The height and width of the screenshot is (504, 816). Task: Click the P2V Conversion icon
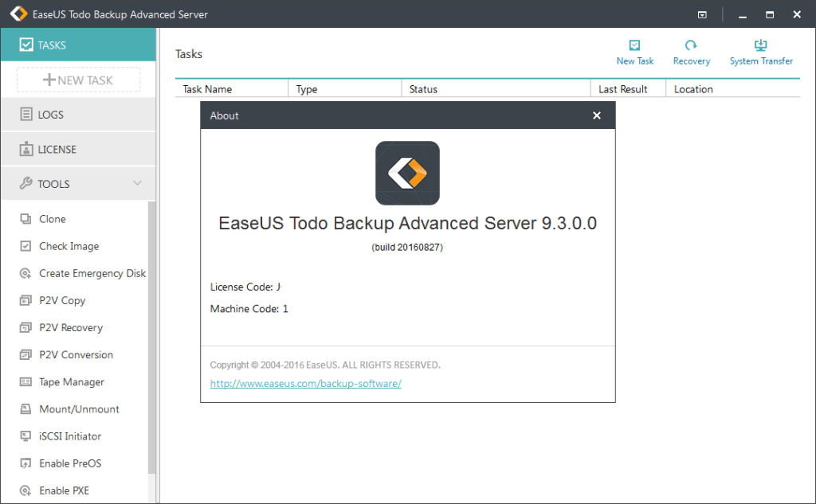[x=25, y=355]
